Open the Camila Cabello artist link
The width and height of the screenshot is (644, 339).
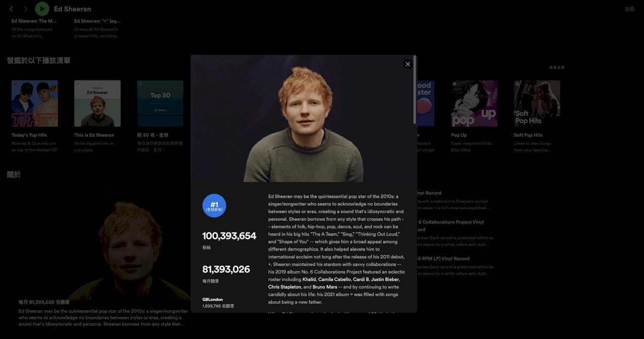click(x=334, y=279)
